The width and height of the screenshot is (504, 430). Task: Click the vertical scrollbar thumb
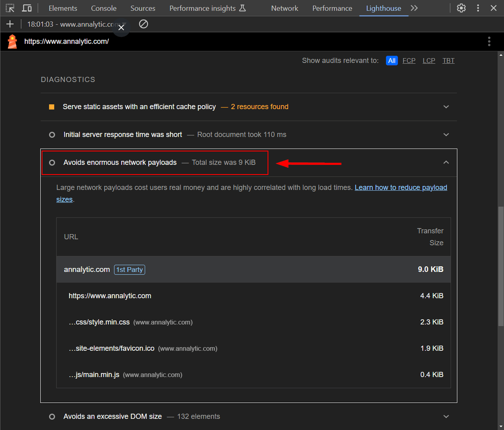click(501, 266)
